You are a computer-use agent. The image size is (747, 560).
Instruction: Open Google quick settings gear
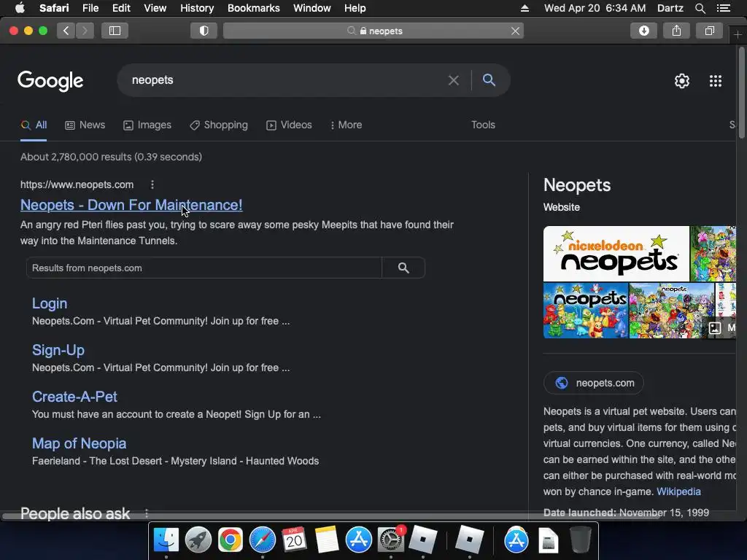[682, 81]
